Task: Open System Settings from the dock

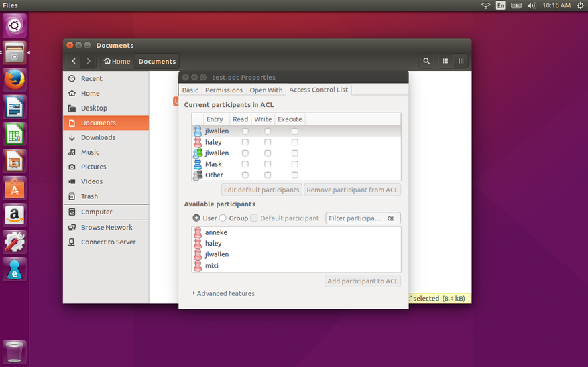Action: point(15,242)
